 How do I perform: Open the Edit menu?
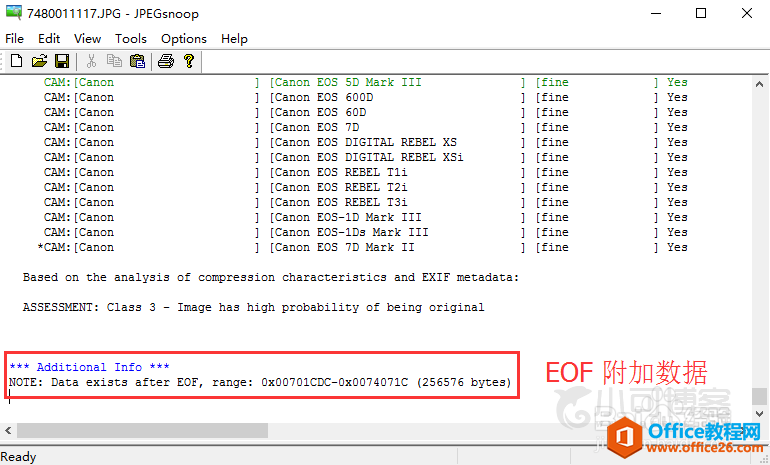[49, 39]
